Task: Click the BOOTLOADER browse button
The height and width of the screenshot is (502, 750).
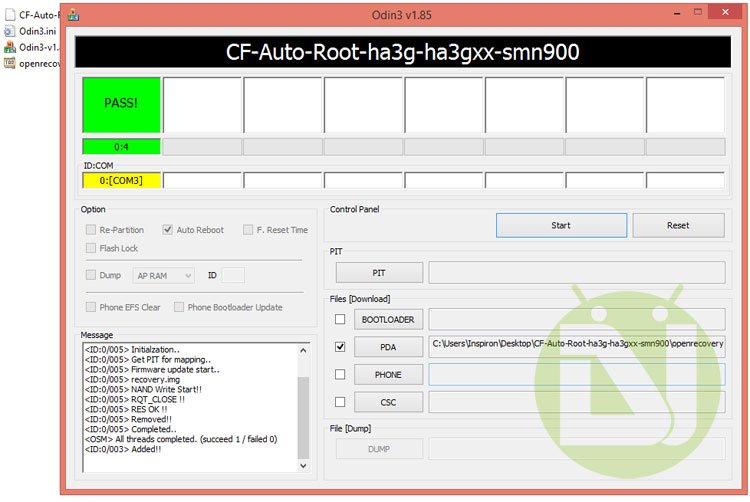Action: point(388,319)
